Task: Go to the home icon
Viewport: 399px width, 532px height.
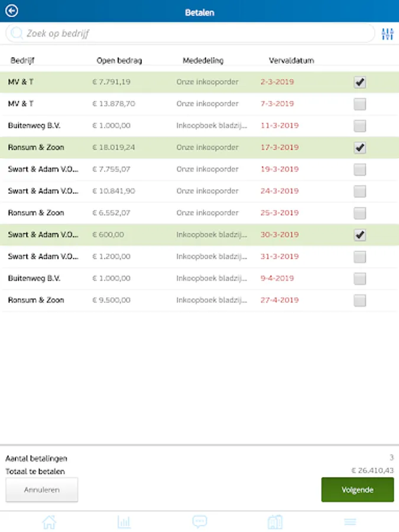Action: point(49,522)
